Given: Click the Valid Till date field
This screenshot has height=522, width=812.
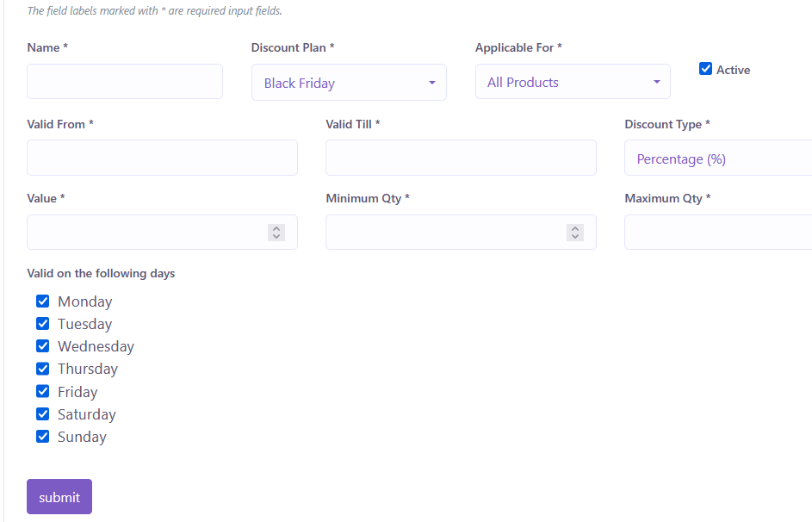Looking at the screenshot, I should tap(461, 158).
